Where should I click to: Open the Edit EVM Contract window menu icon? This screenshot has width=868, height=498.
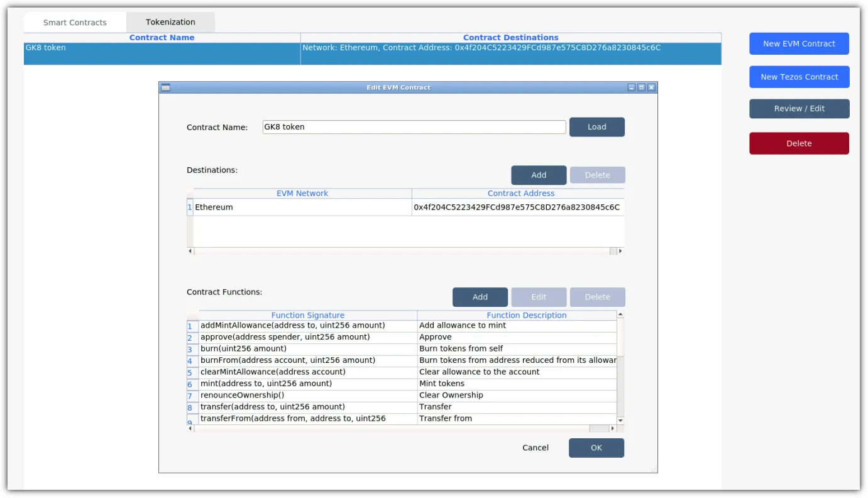pos(166,87)
